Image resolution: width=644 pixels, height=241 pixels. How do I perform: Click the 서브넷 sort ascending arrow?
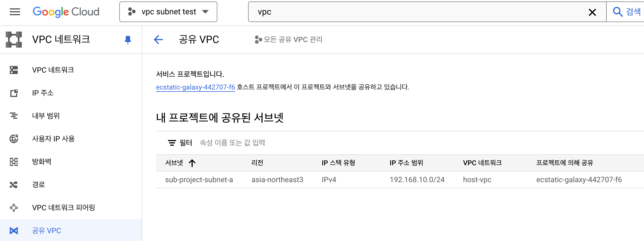(x=192, y=163)
